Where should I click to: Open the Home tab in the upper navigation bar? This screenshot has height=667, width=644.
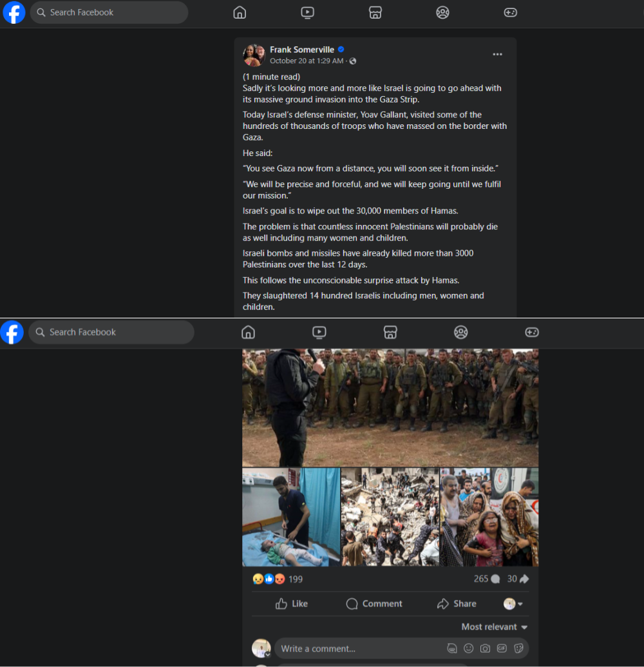pos(240,13)
